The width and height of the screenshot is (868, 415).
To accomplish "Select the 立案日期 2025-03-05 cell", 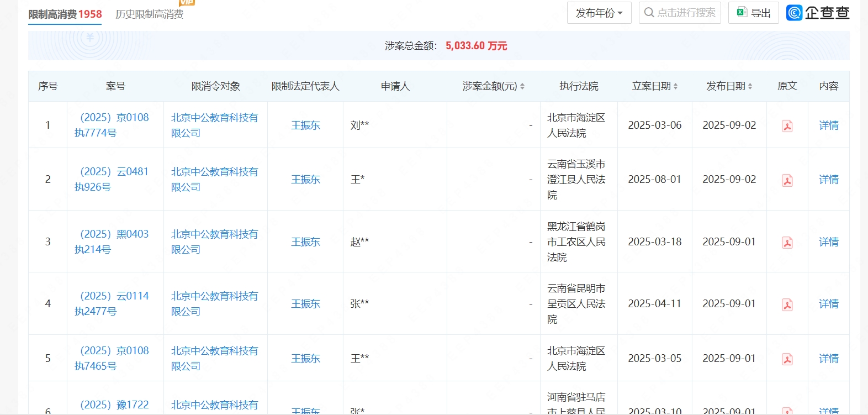I will 655,359.
